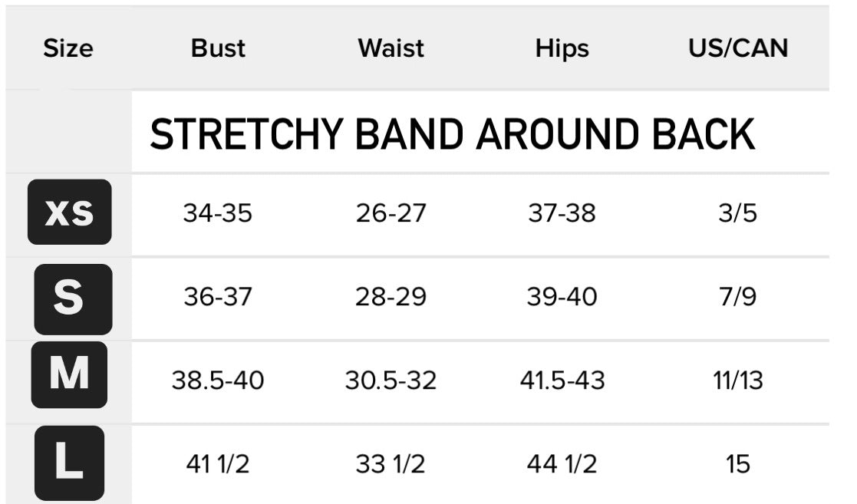Viewport: 857px width, 504px height.
Task: Click the XS size badge
Action: 69,212
